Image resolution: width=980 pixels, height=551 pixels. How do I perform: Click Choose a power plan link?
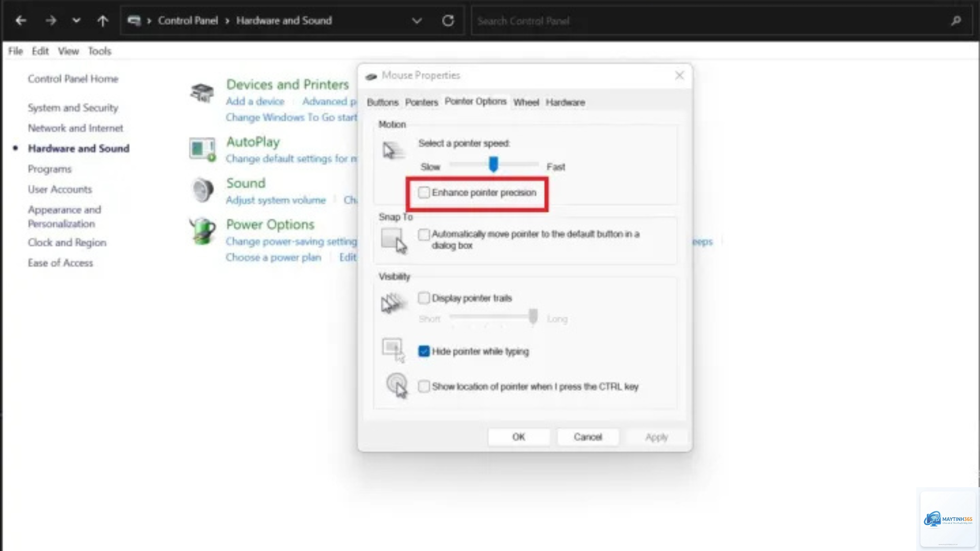click(274, 258)
